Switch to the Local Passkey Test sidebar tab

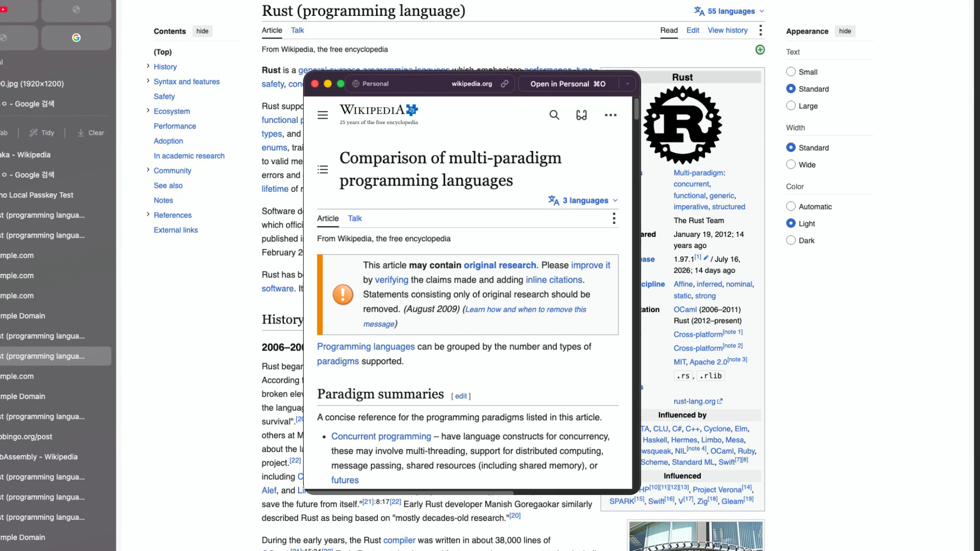(x=56, y=195)
